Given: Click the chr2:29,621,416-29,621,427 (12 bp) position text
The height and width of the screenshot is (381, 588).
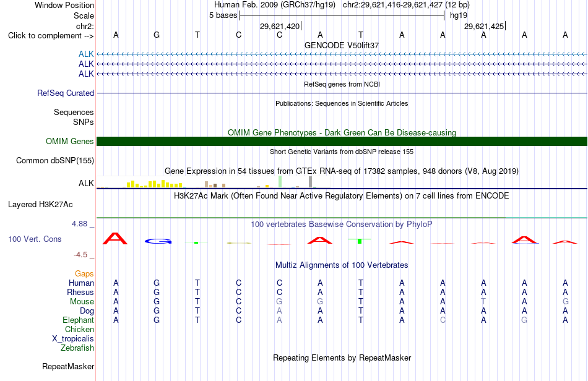Looking at the screenshot, I should pos(406,5).
